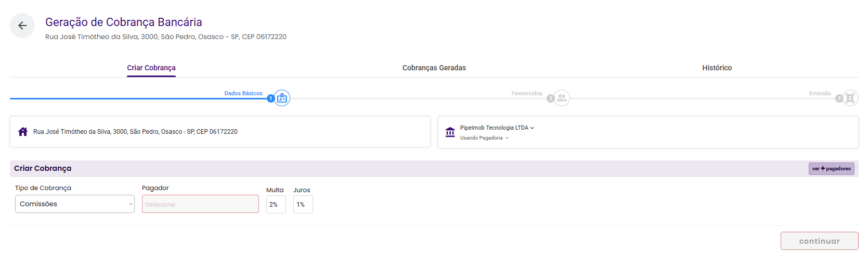Expand the Pipelmob Tecnologia LTDA dropdown
The height and width of the screenshot is (276, 868).
(497, 128)
